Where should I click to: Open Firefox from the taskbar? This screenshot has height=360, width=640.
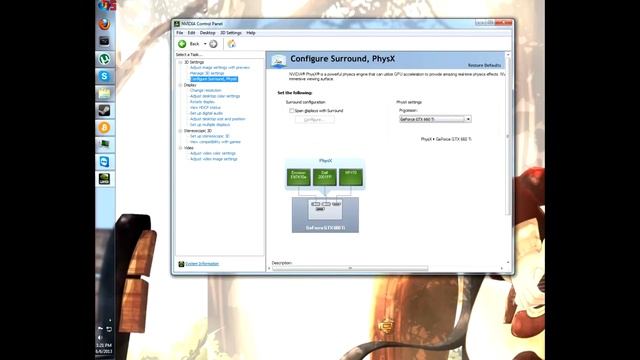104,24
